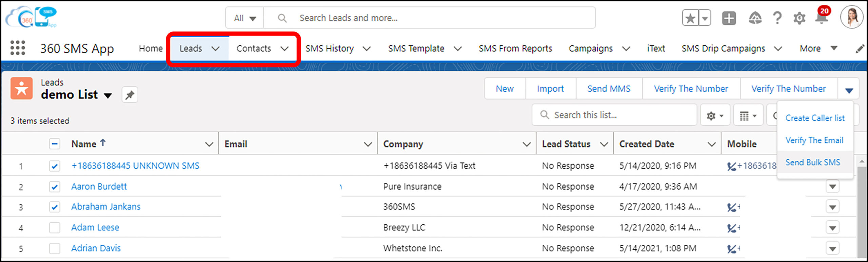
Task: Open the More navigation dropdown
Action: 818,48
